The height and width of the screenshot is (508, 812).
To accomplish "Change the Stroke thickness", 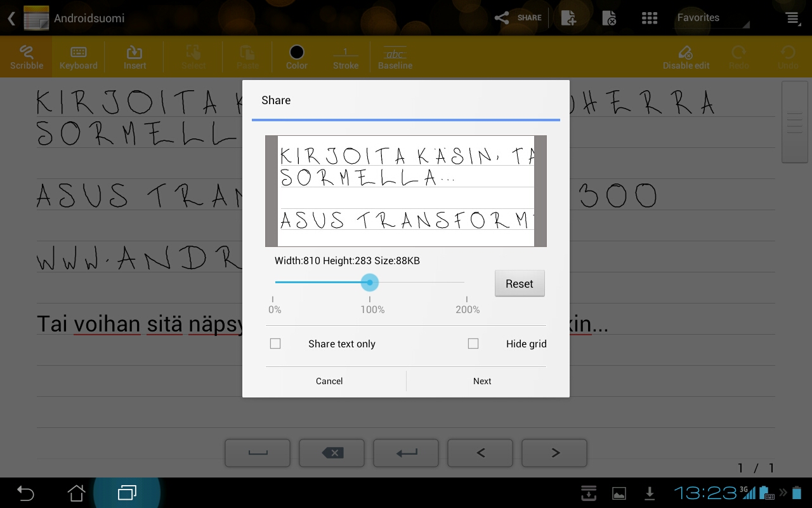I will [346, 57].
